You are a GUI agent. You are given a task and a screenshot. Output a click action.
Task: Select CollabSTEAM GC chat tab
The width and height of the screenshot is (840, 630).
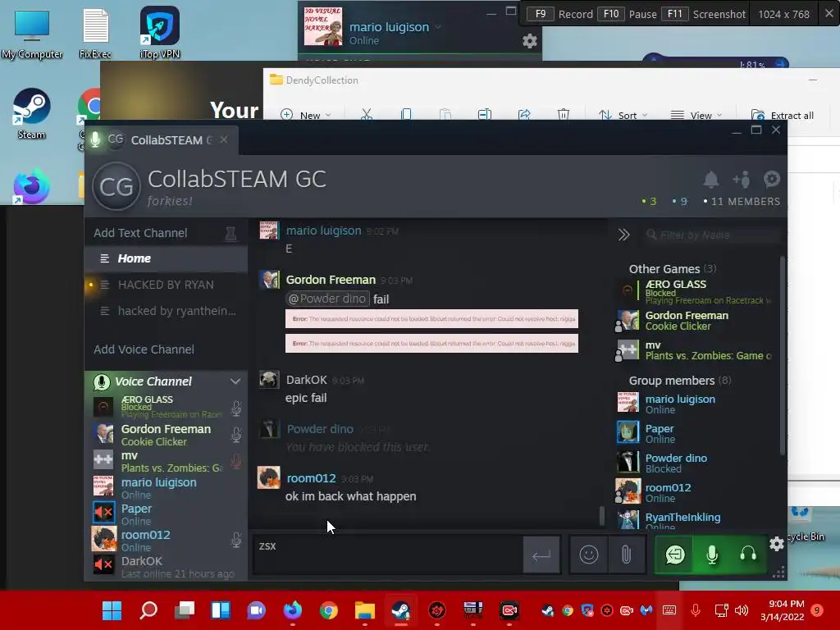[x=161, y=140]
